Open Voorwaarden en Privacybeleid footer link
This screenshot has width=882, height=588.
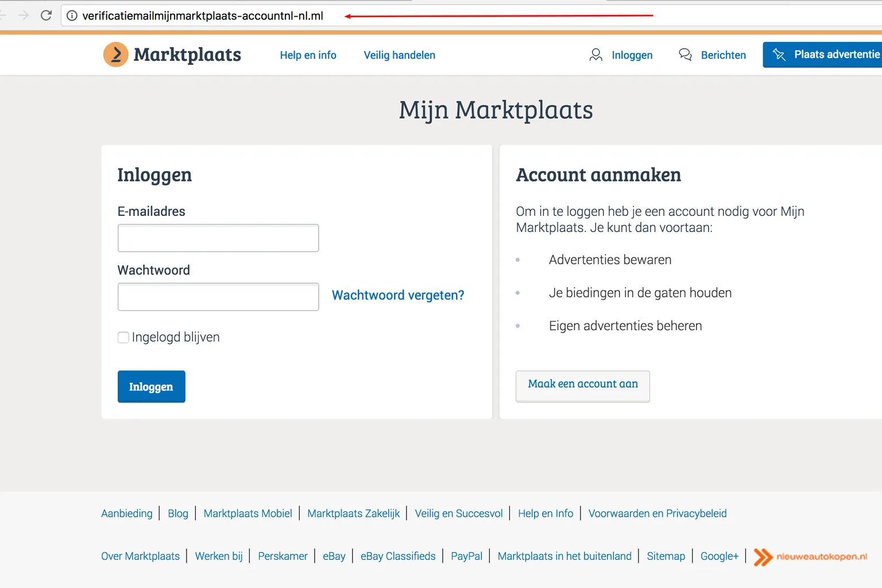[x=657, y=513]
